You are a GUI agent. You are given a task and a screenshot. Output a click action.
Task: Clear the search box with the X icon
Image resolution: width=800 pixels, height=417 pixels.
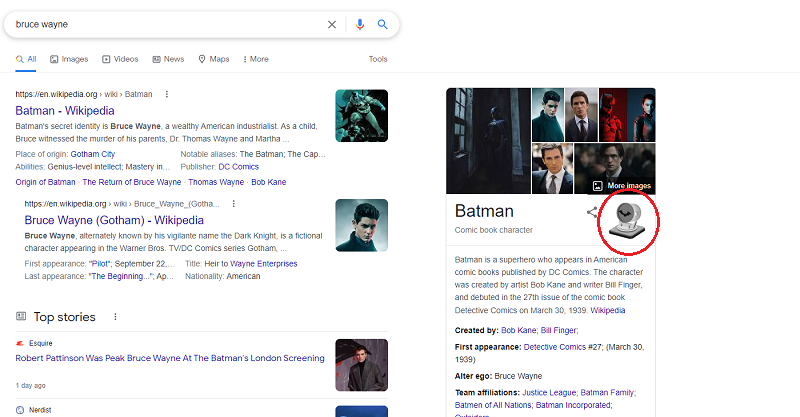332,24
